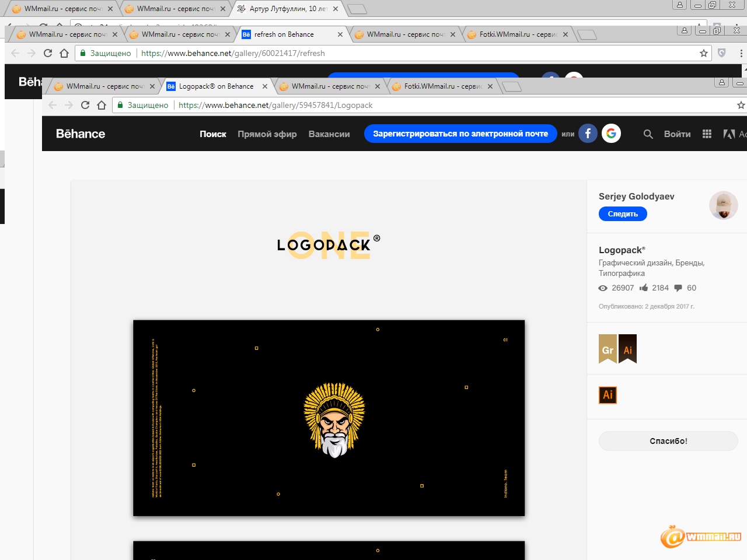The width and height of the screenshot is (747, 560).
Task: Click the Behance logo in front window
Action: pyautogui.click(x=81, y=134)
